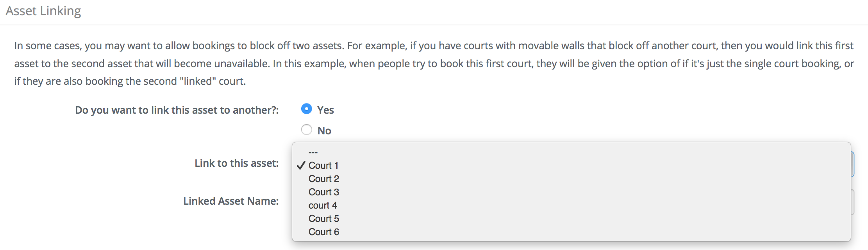Click the "Link to this asset:" label
The height and width of the screenshot is (250, 868).
coord(237,163)
